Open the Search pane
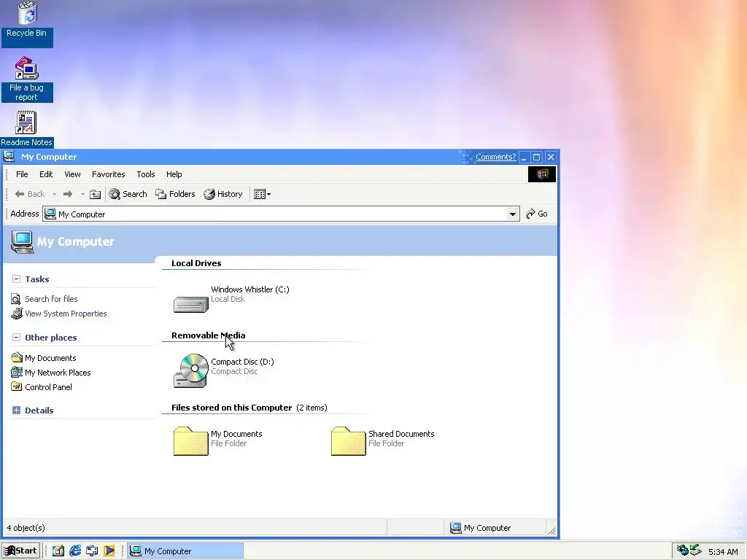The image size is (747, 560). (x=128, y=194)
